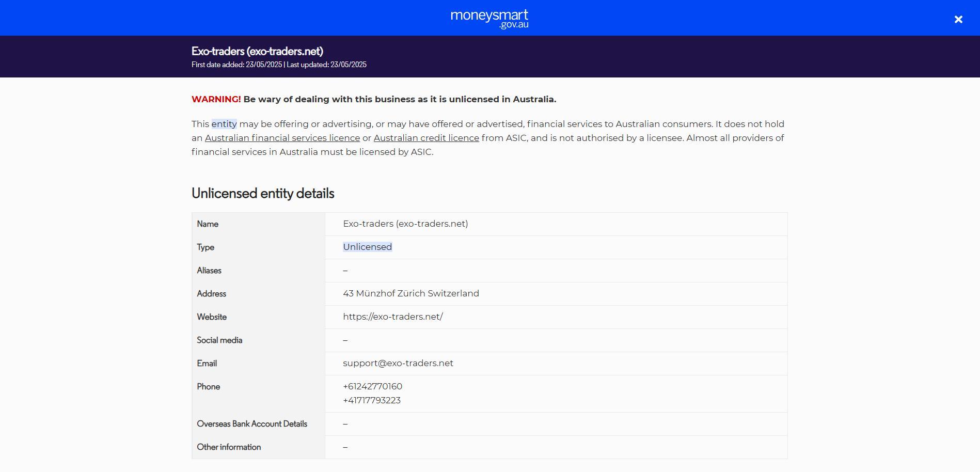Click the Type row label
This screenshot has width=980, height=472.
(x=206, y=247)
